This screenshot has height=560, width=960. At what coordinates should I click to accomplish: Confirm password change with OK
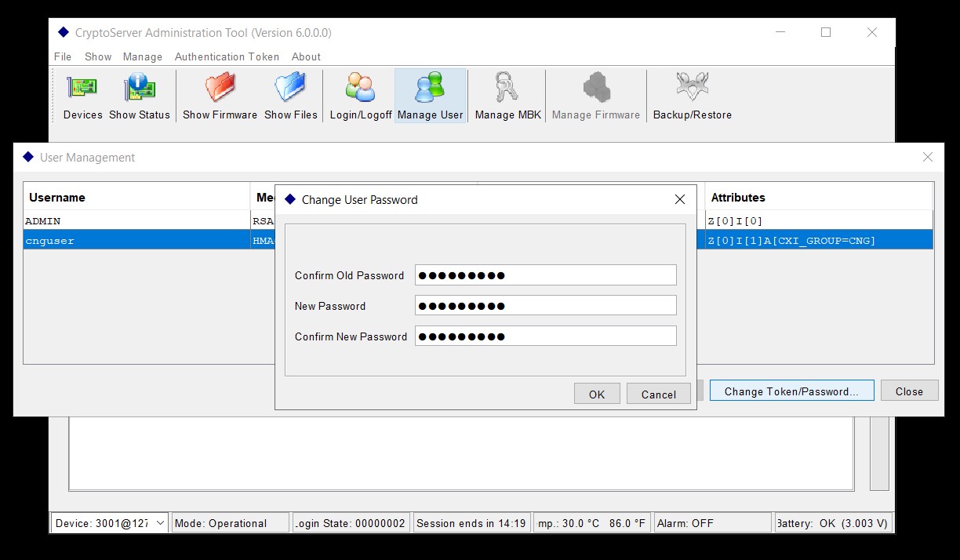tap(597, 394)
